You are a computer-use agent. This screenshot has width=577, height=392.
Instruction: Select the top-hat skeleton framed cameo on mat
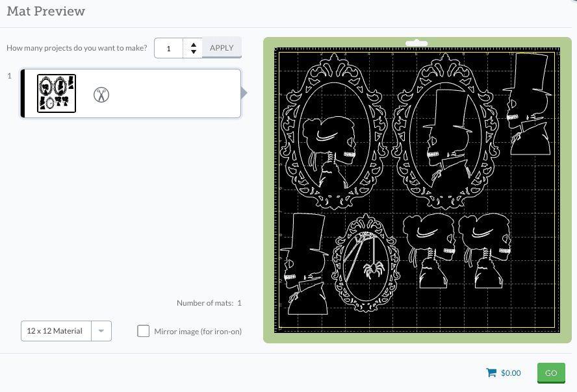[x=446, y=132]
